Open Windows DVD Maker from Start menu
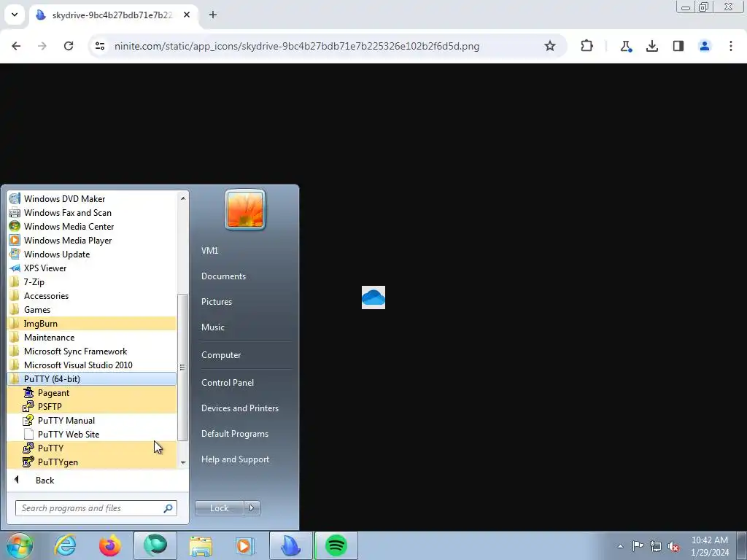The width and height of the screenshot is (747, 560). click(x=92, y=198)
